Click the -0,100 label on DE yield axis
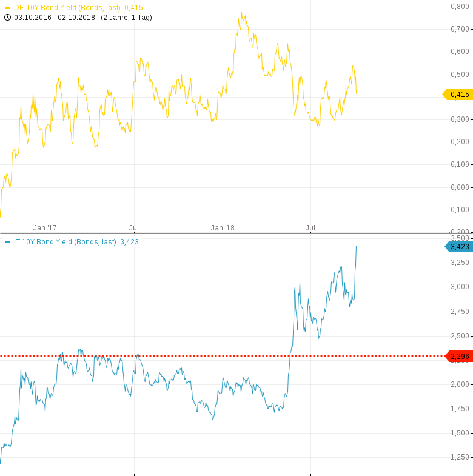Screen dimensions: 473x476 coord(458,210)
